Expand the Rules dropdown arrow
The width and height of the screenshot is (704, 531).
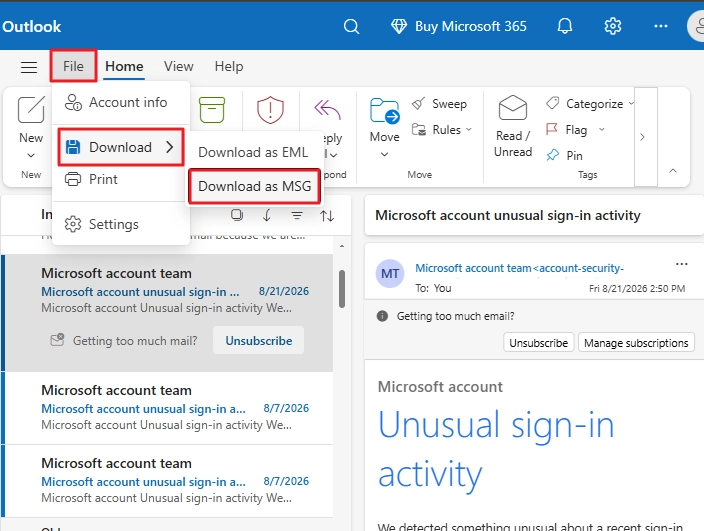(469, 129)
